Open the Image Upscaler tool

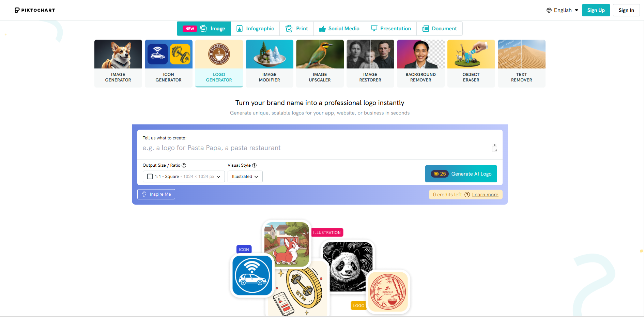pyautogui.click(x=320, y=63)
